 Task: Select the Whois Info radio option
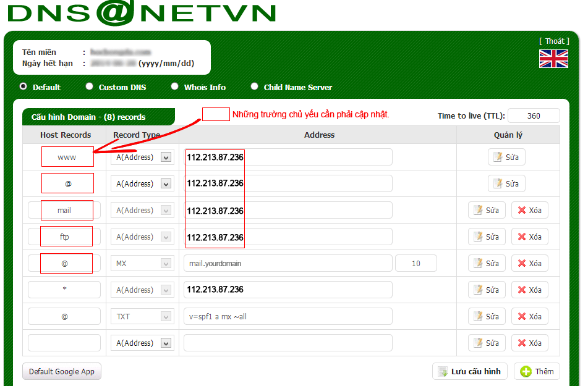click(x=175, y=86)
